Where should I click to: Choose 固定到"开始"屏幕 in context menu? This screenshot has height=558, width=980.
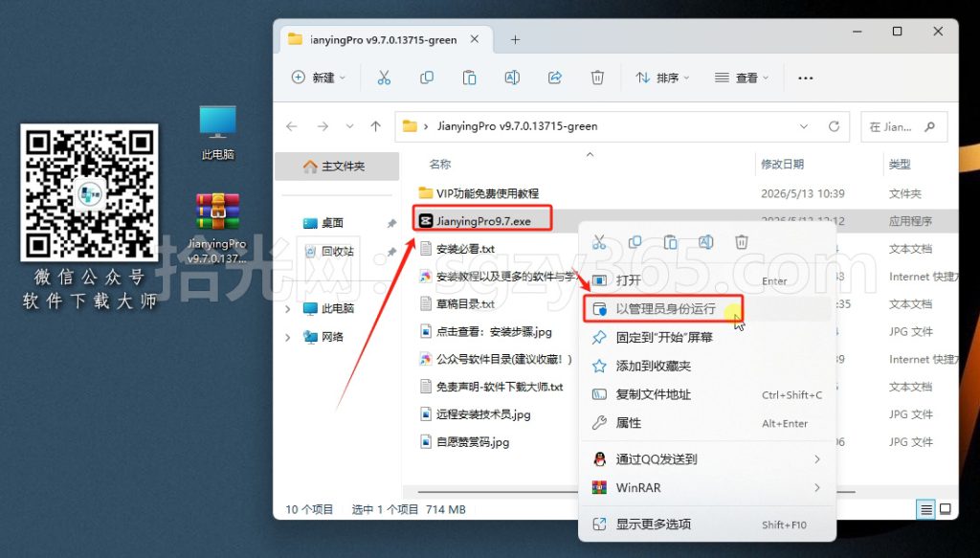707,338
